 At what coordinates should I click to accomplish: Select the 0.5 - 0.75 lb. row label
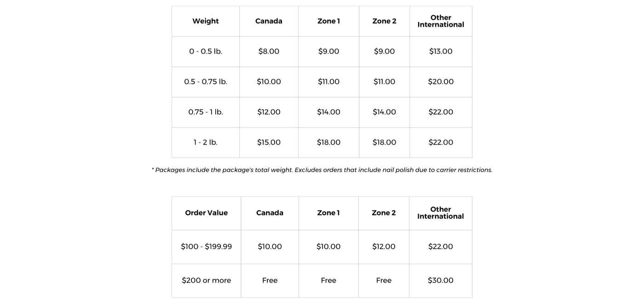pyautogui.click(x=206, y=82)
